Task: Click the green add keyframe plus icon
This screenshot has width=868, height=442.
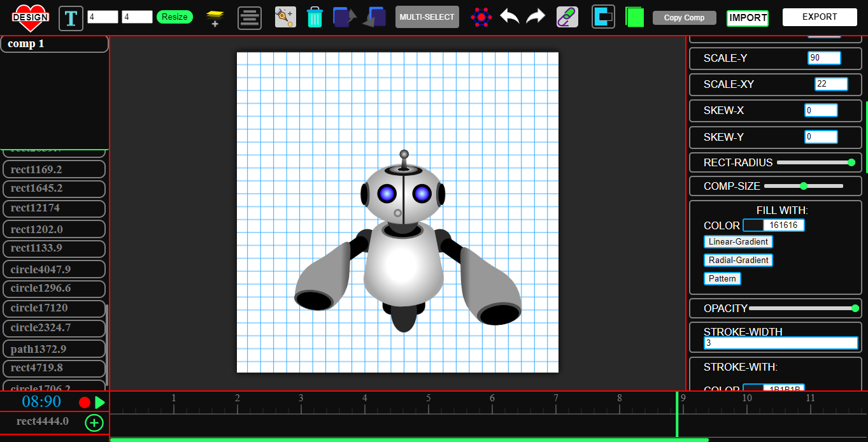Action: click(94, 422)
